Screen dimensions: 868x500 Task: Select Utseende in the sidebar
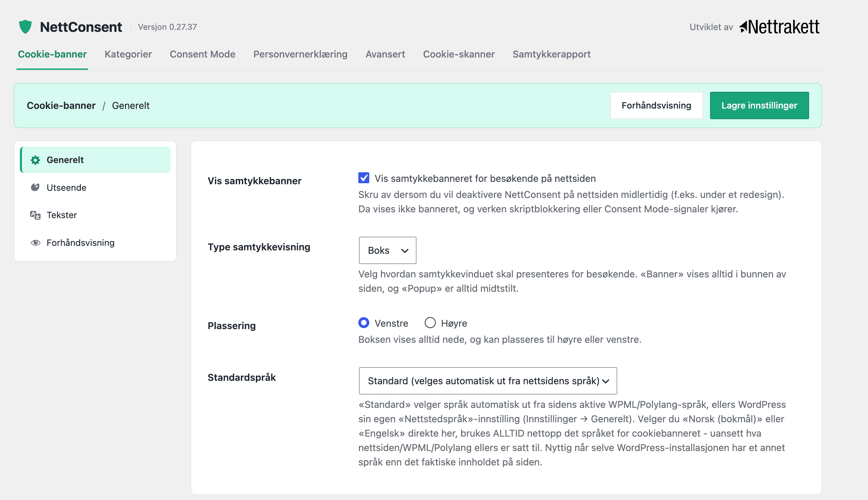95,188
